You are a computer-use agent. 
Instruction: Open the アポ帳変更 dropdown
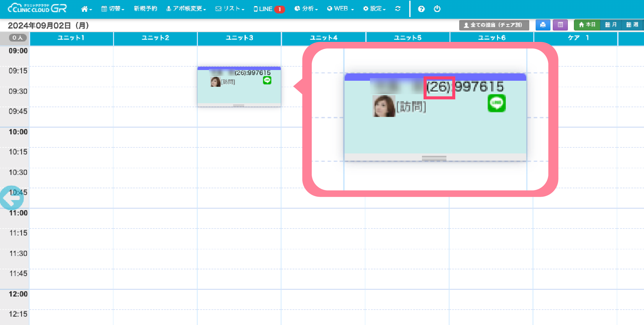186,9
